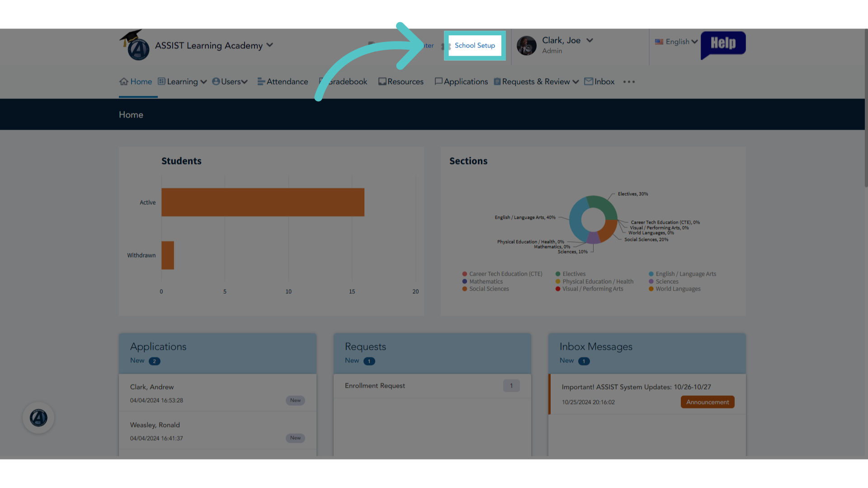This screenshot has height=488, width=868.
Task: Click the Attendance icon in navigation
Action: coord(261,81)
